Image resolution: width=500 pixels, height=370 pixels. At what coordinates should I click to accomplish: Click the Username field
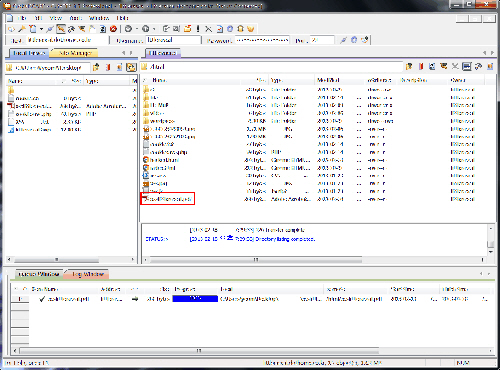(174, 40)
